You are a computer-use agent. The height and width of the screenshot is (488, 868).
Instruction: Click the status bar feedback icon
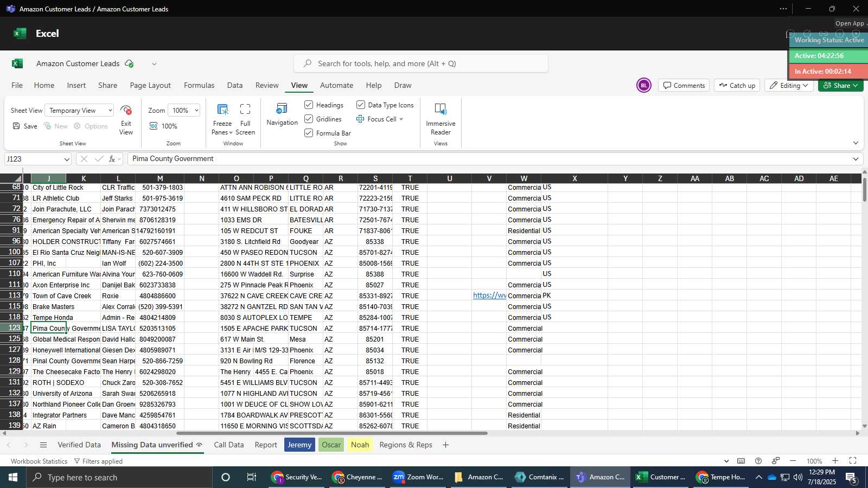point(776,461)
